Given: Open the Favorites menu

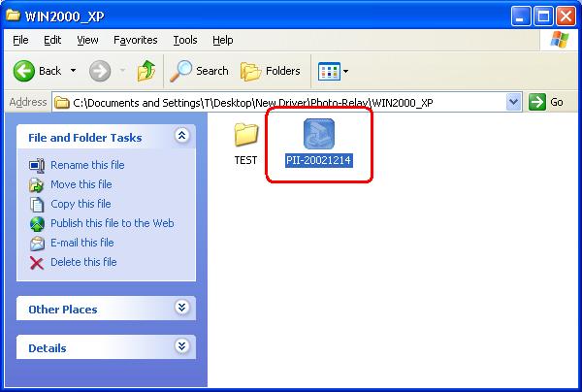Looking at the screenshot, I should click(x=136, y=40).
